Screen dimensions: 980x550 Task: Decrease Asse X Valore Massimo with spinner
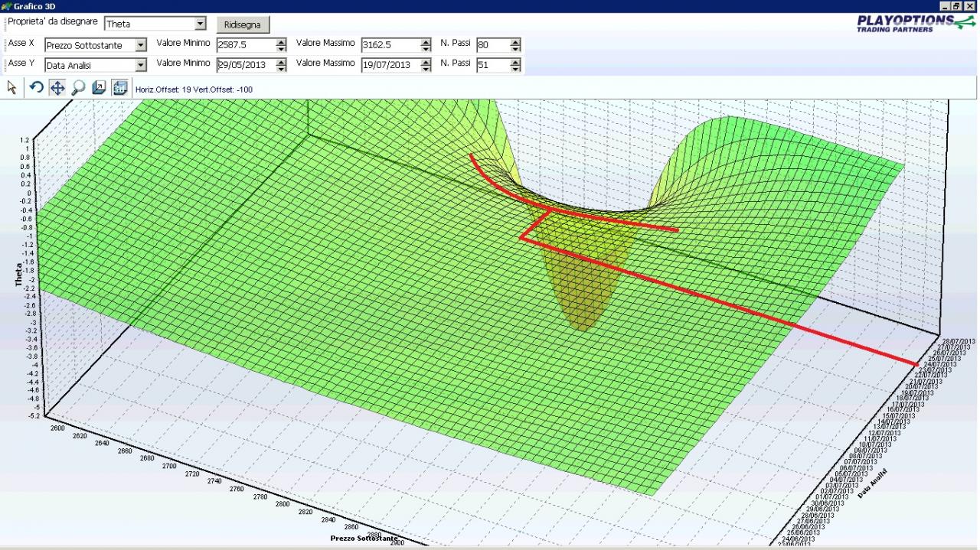(426, 49)
